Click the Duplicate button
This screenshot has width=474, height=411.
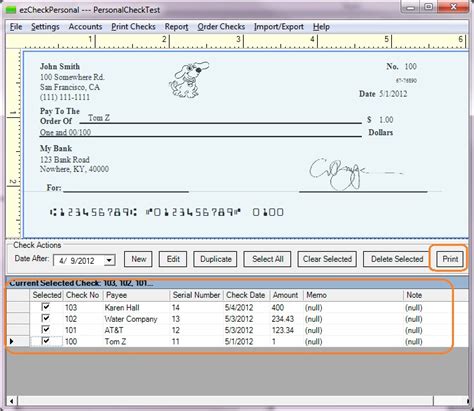click(x=215, y=259)
